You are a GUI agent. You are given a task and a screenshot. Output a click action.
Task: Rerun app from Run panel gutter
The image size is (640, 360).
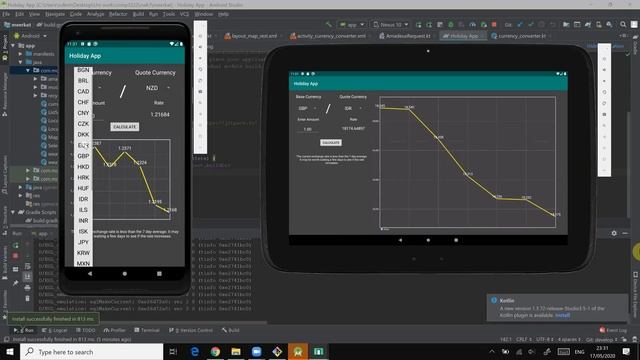(x=16, y=245)
